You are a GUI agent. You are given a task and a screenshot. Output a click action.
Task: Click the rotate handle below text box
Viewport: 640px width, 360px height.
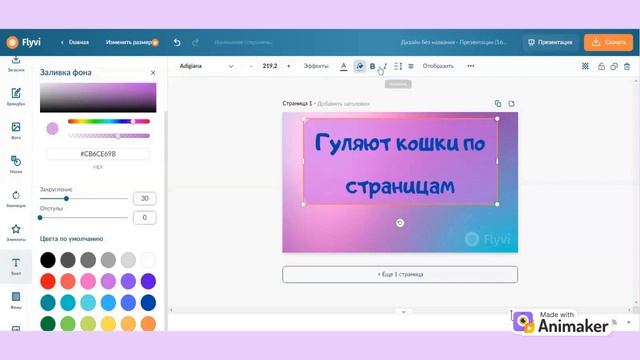[x=400, y=223]
